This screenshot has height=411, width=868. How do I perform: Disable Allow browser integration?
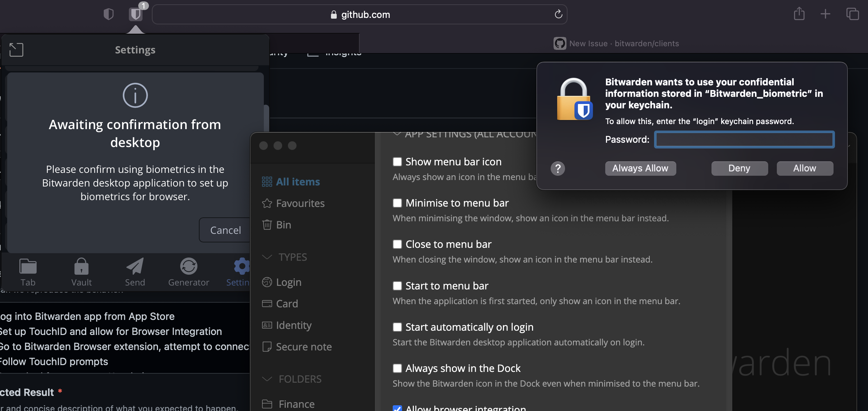pos(397,408)
